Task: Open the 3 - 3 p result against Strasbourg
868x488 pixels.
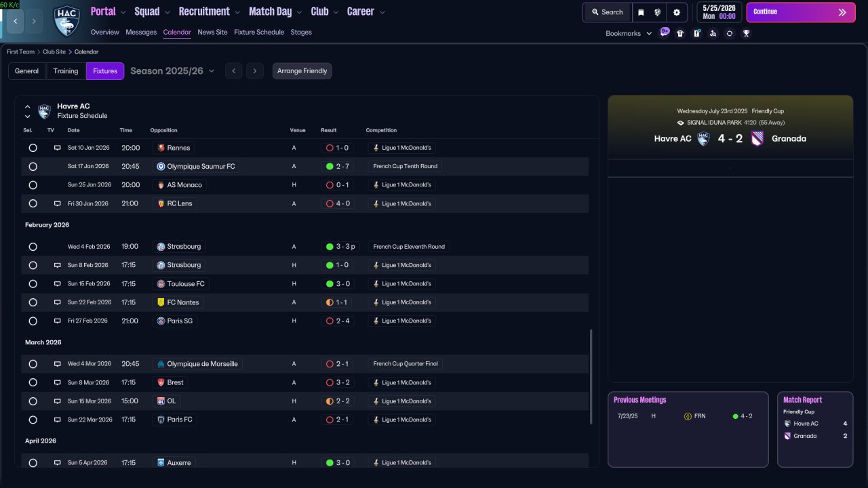Action: 341,247
